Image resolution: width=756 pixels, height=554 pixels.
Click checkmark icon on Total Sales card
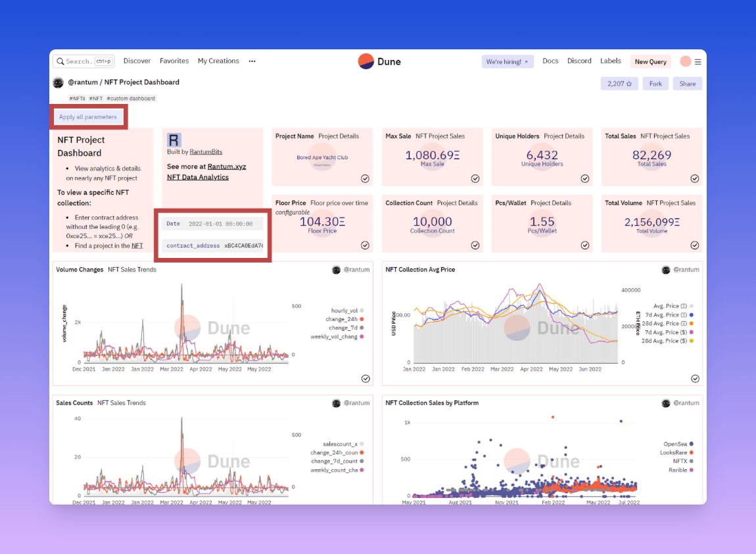[x=695, y=178]
